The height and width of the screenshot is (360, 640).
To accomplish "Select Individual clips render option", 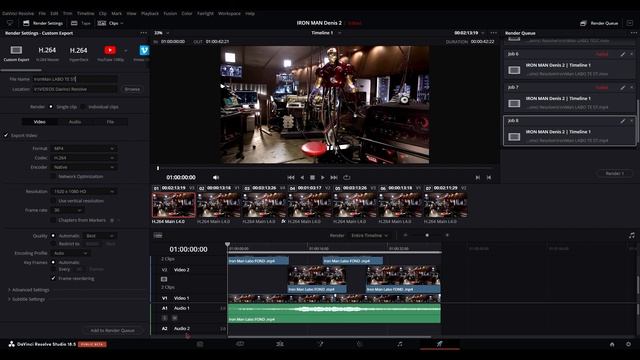I will (x=83, y=107).
